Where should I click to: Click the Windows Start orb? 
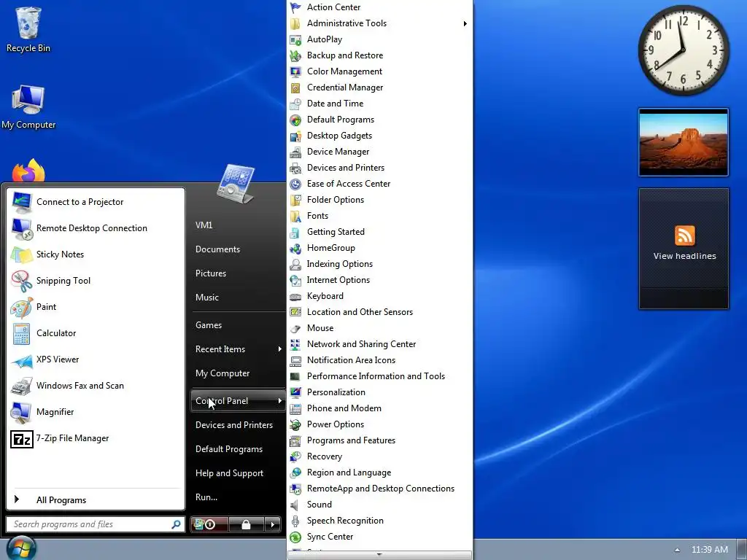click(x=21, y=549)
